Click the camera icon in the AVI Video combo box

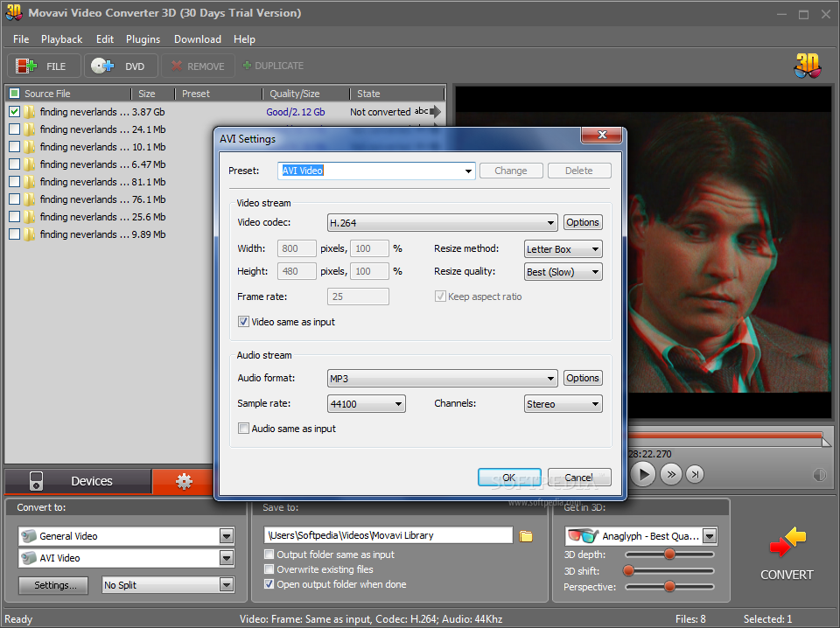click(x=29, y=558)
